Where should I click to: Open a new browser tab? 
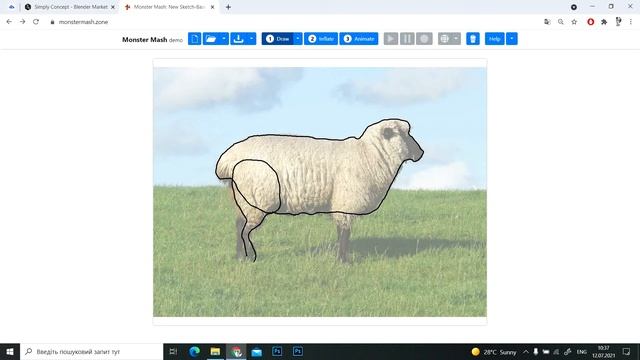point(228,7)
